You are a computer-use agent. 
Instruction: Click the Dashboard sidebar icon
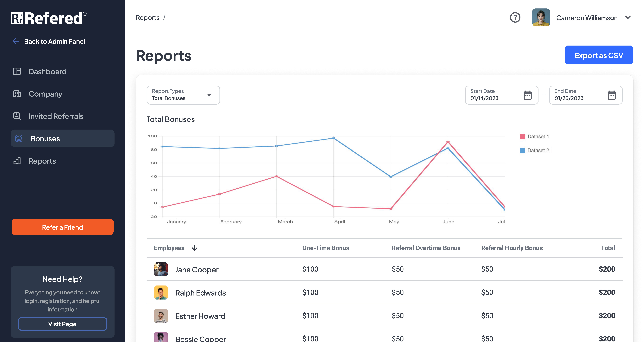point(17,71)
